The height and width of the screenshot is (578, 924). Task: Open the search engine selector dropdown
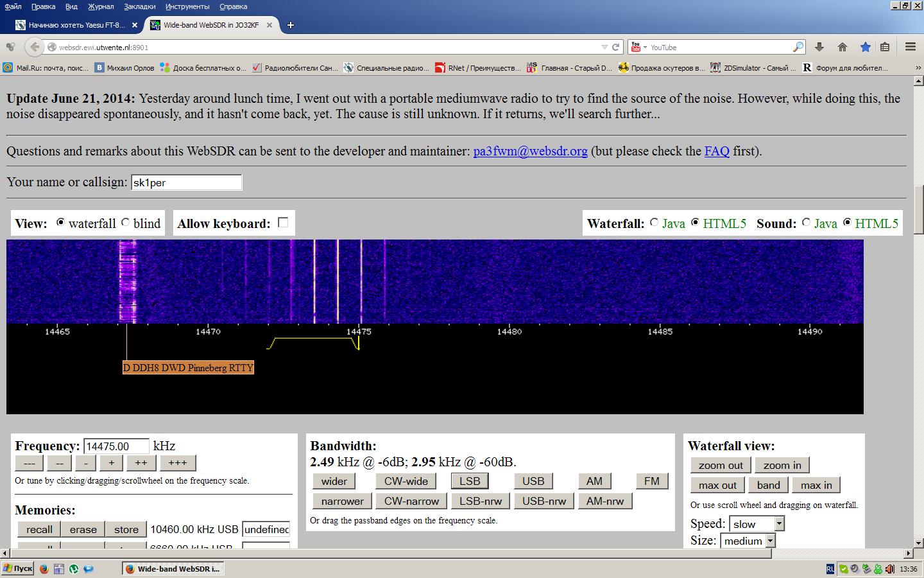tap(638, 47)
